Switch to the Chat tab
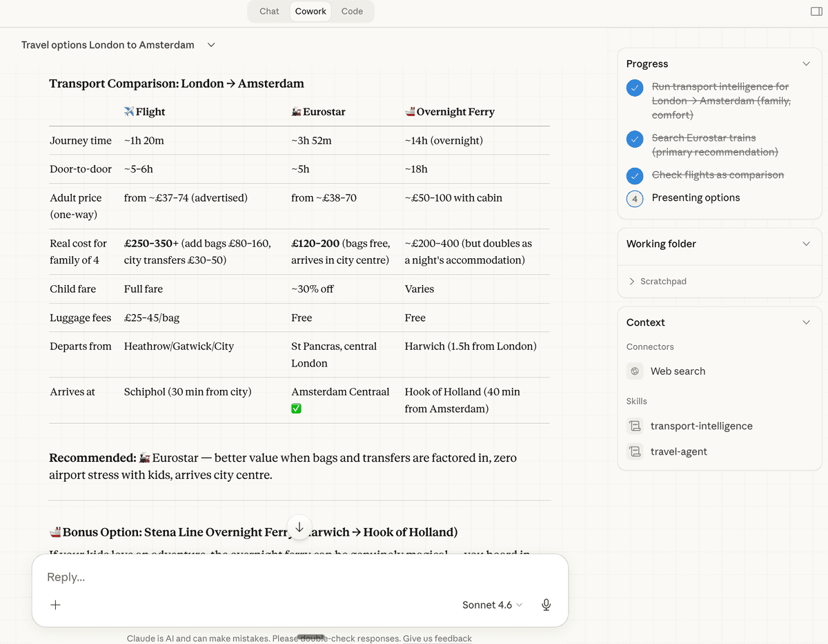This screenshot has height=644, width=828. (x=269, y=11)
